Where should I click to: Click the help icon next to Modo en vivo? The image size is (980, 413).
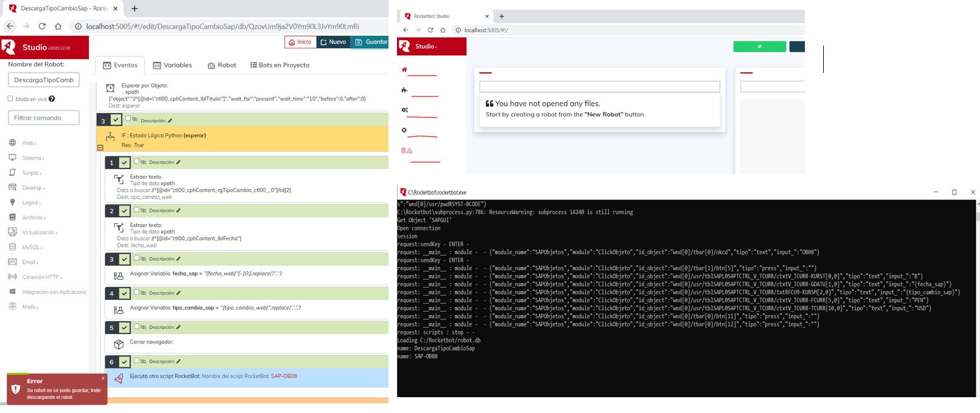click(52, 99)
